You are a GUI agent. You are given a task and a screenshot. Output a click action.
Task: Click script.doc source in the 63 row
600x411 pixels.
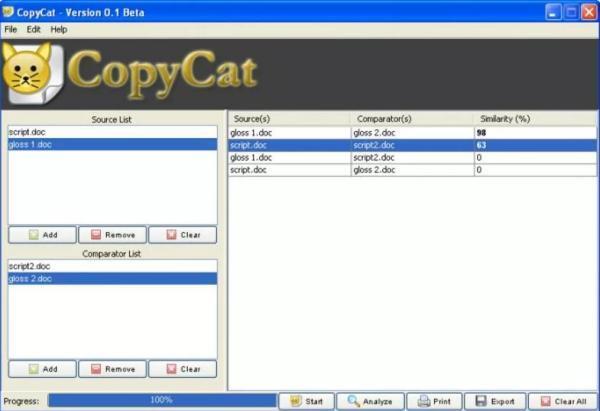click(x=289, y=145)
